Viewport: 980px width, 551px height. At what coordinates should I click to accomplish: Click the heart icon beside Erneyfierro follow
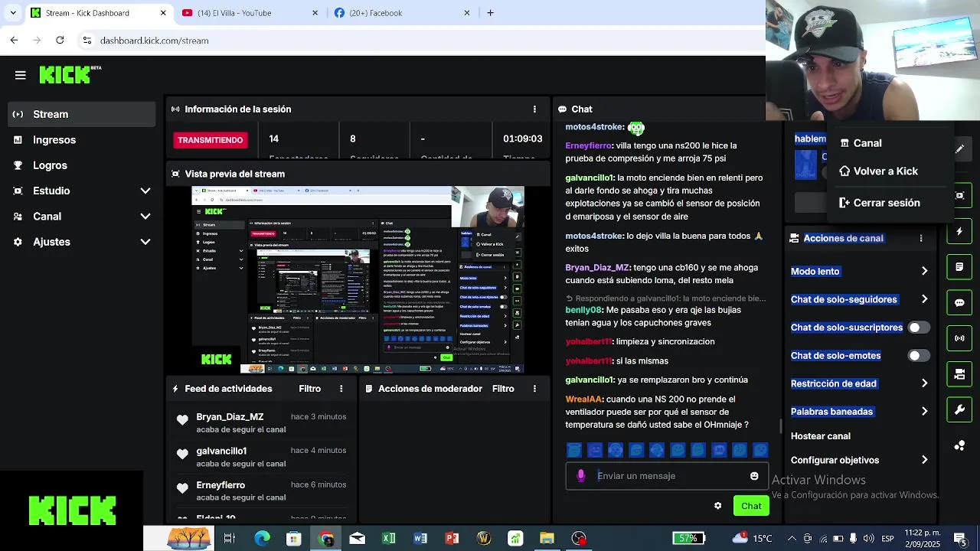pyautogui.click(x=182, y=488)
